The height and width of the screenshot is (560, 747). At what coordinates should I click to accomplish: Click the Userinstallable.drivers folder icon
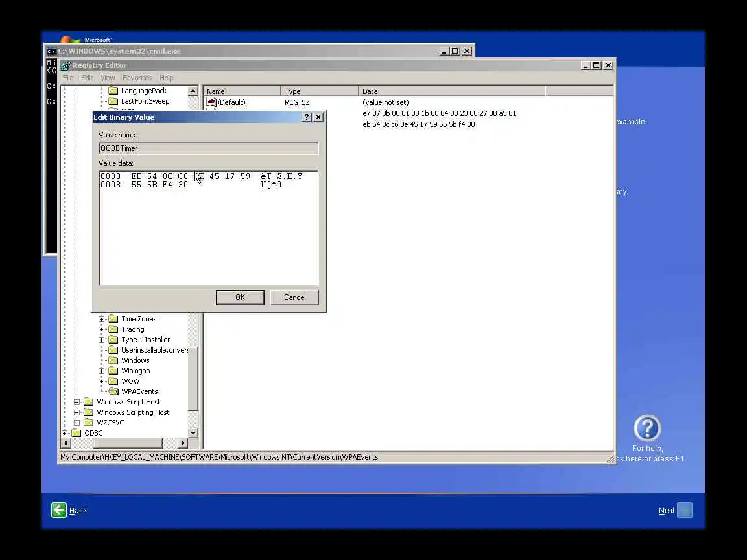click(113, 350)
